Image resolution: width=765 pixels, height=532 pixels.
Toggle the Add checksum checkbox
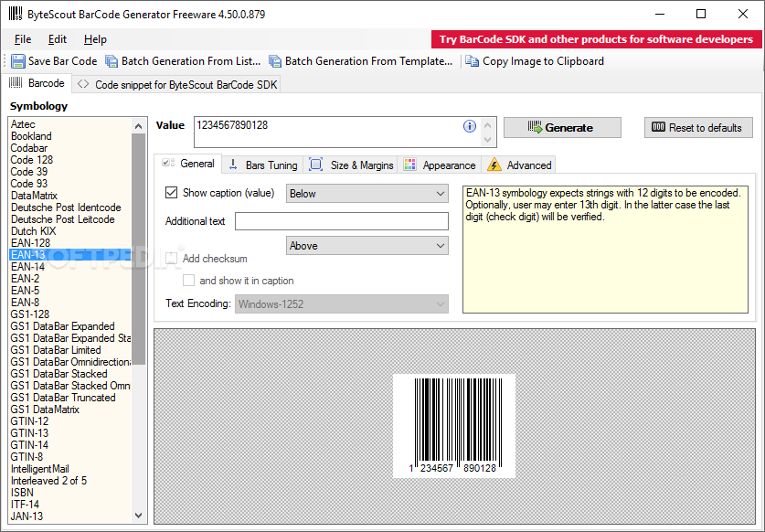click(x=171, y=258)
